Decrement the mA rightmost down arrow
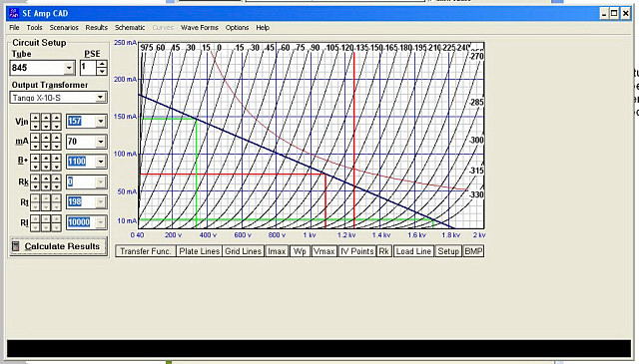Screen dimensions: 639x364 coord(56,146)
